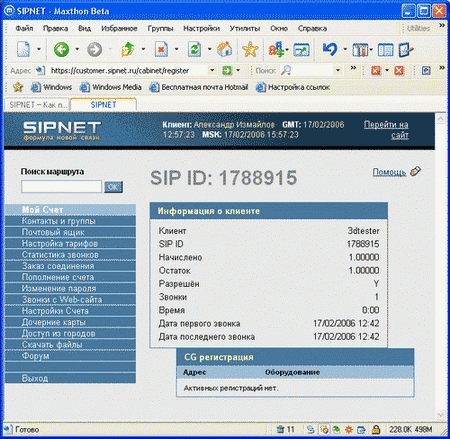450x439 pixels.
Task: Click the green arrow status bar icon
Action: (x=337, y=430)
